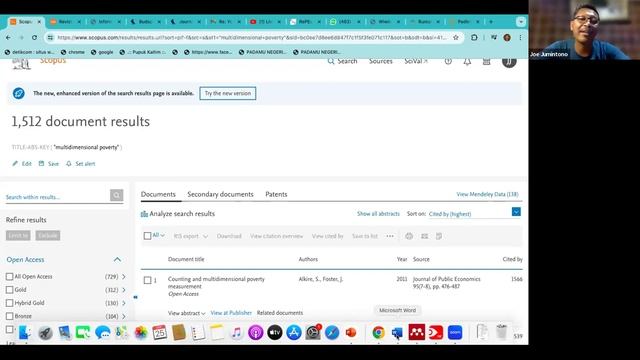
Task: Click Joe Jumintono video thumbnail
Action: click(584, 30)
